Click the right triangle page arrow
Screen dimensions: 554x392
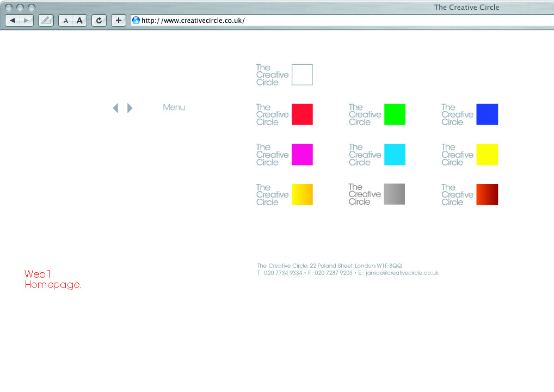coord(130,108)
